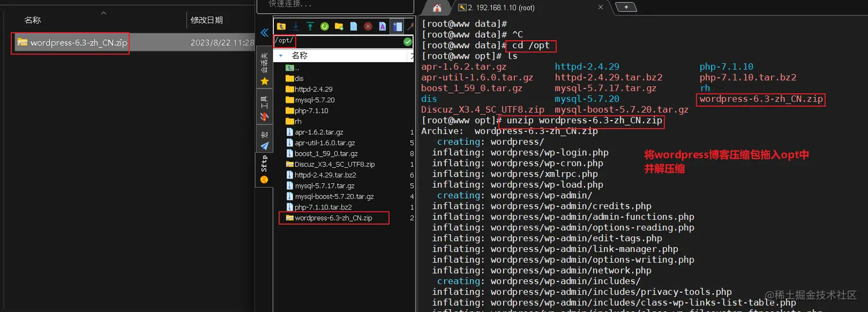
Task: Open a new tab with the plus button
Action: 626,7
